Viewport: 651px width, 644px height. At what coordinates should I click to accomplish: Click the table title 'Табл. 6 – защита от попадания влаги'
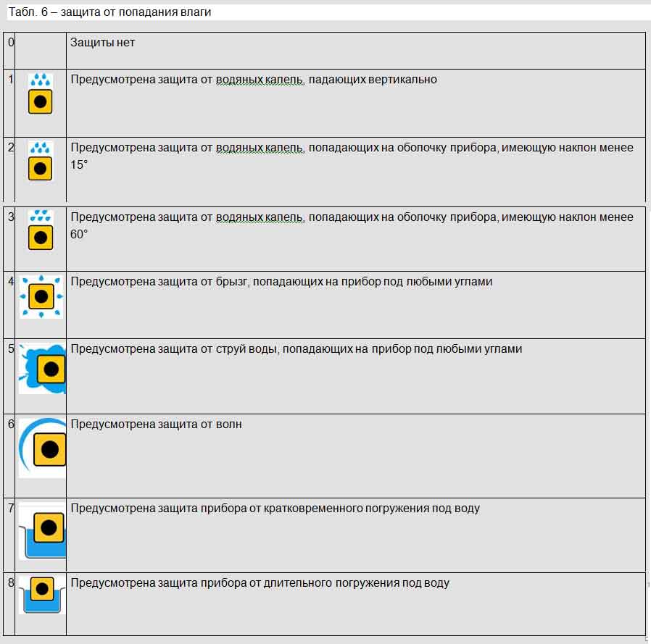click(109, 12)
